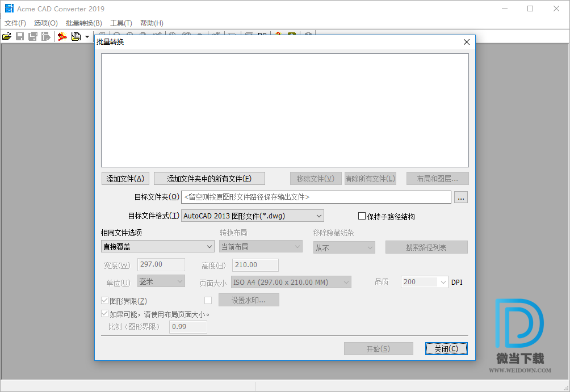The height and width of the screenshot is (392, 570).
Task: Click the 移除文件(V) button
Action: click(316, 178)
